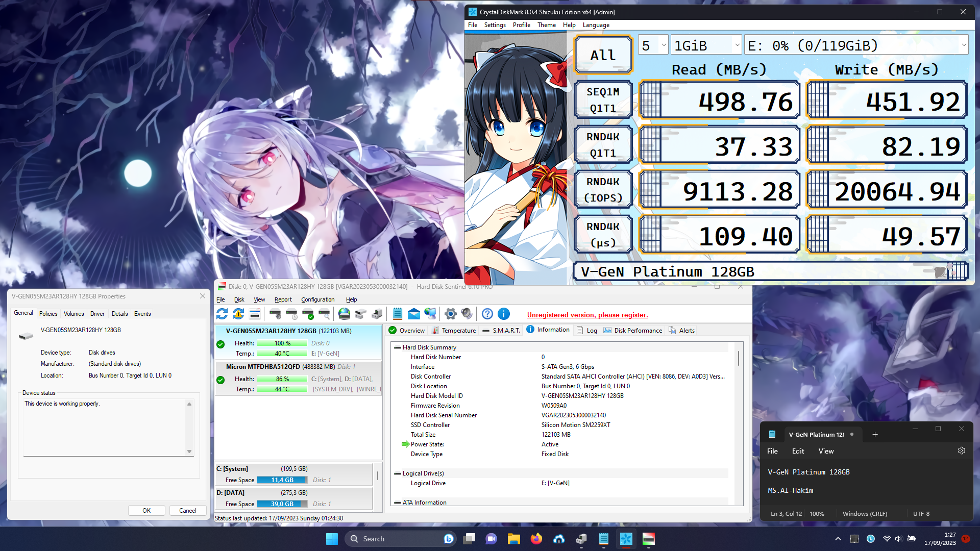Open Firefox from the taskbar
This screenshot has height=551, width=980.
coord(536,539)
